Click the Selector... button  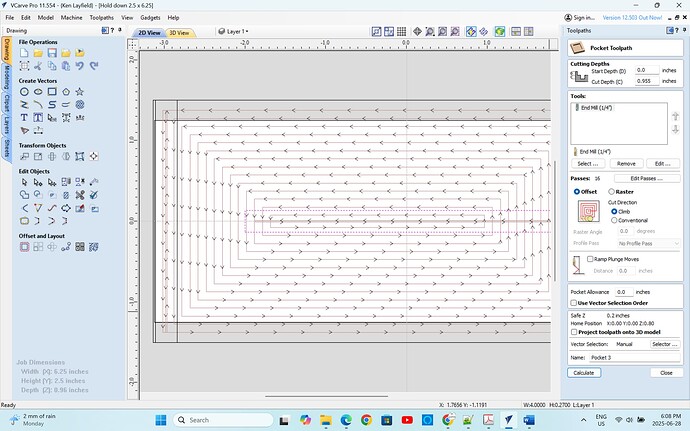tap(665, 344)
